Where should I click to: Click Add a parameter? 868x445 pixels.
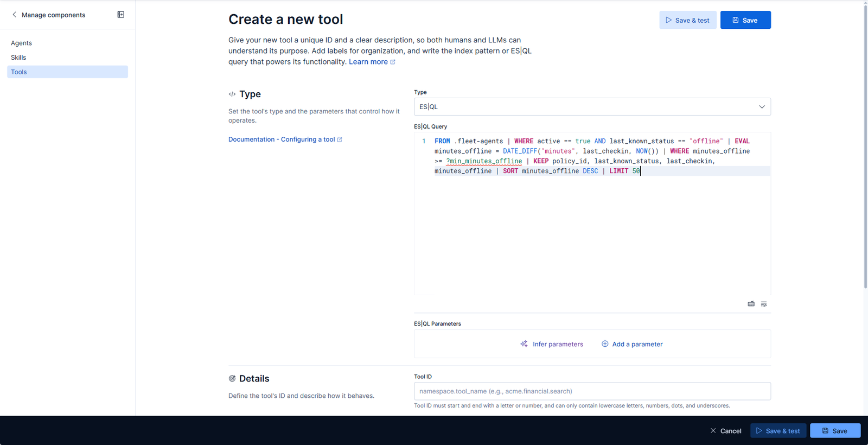632,344
